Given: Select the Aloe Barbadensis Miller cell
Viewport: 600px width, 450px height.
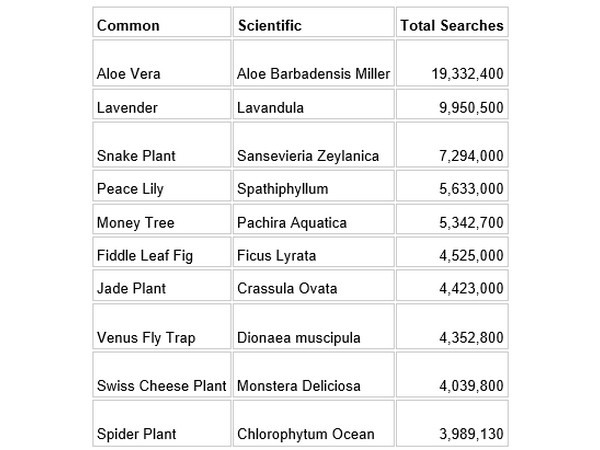Looking at the screenshot, I should (x=313, y=73).
